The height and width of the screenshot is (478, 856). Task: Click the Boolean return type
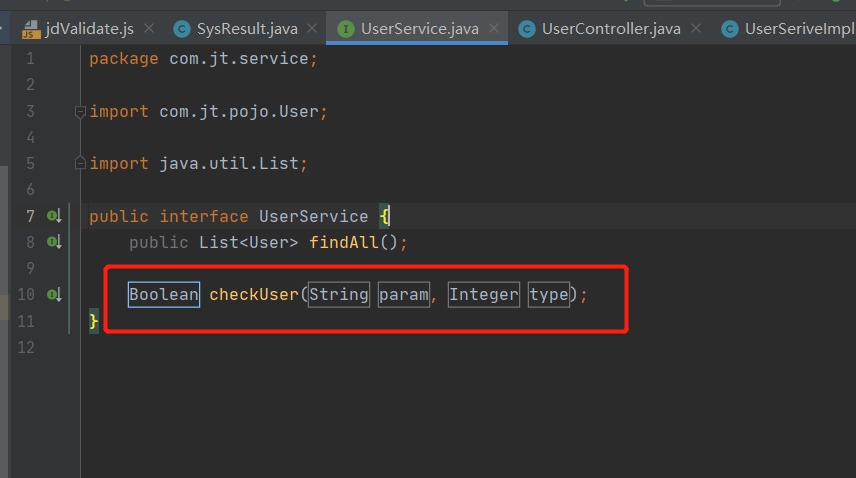tap(164, 295)
